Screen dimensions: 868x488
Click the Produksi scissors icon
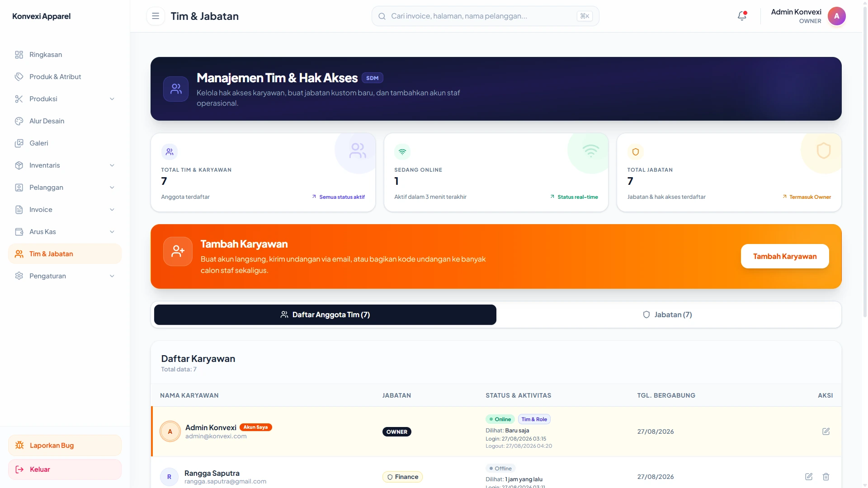pyautogui.click(x=19, y=99)
